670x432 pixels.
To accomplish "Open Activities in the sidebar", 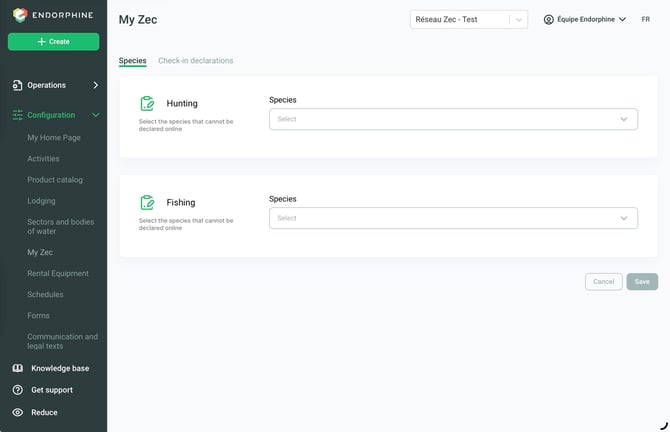I will pyautogui.click(x=43, y=159).
